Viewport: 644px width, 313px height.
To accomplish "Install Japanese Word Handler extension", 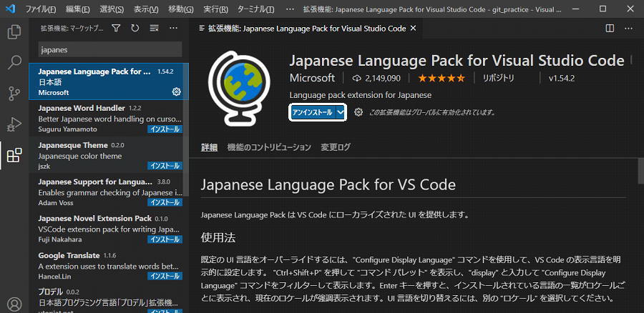I will tap(165, 129).
